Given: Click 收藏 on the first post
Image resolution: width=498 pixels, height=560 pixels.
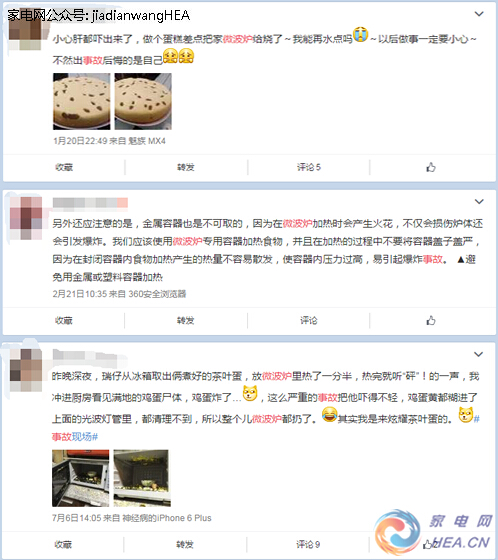Looking at the screenshot, I should pyautogui.click(x=64, y=167).
